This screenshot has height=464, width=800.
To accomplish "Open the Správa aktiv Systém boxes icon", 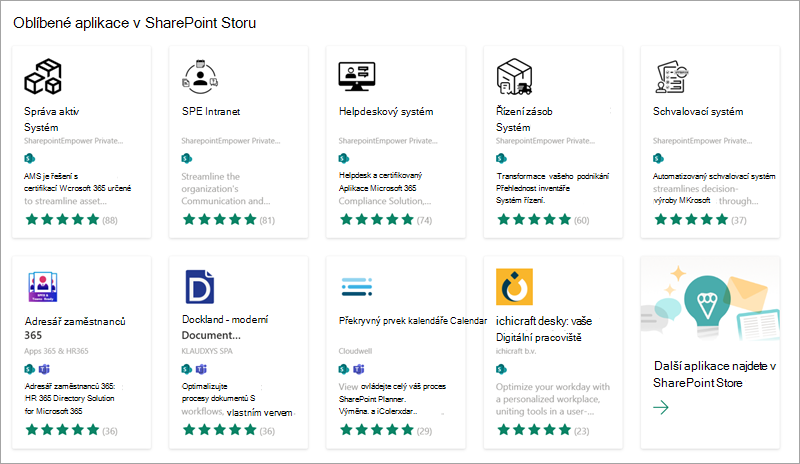I will 43,77.
